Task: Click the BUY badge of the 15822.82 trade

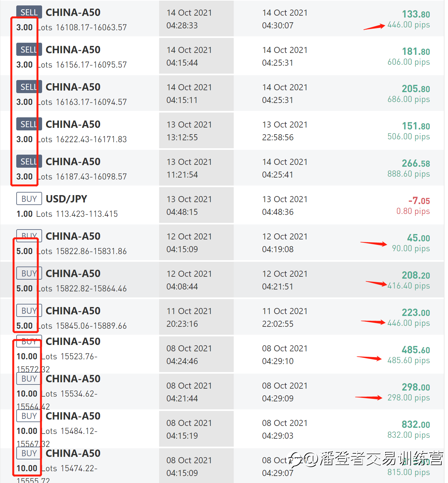Action: click(29, 273)
